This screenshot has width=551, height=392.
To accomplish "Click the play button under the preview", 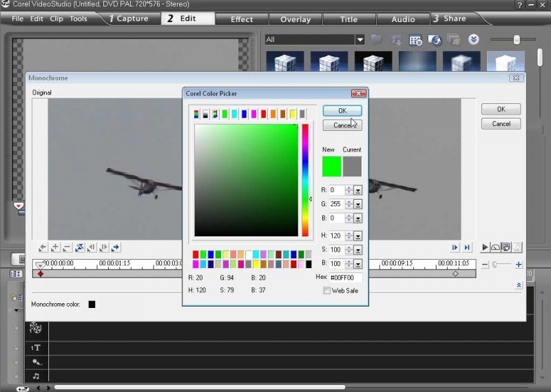I will coord(485,247).
